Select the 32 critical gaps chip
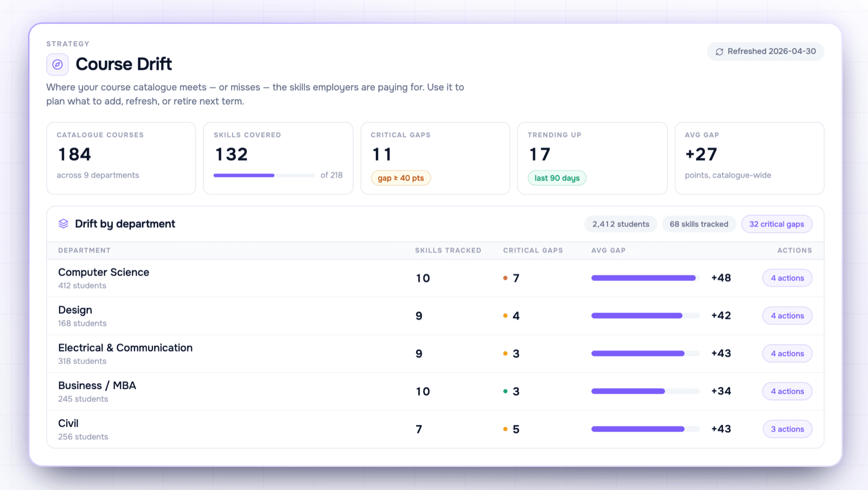The height and width of the screenshot is (490, 868). coord(777,224)
